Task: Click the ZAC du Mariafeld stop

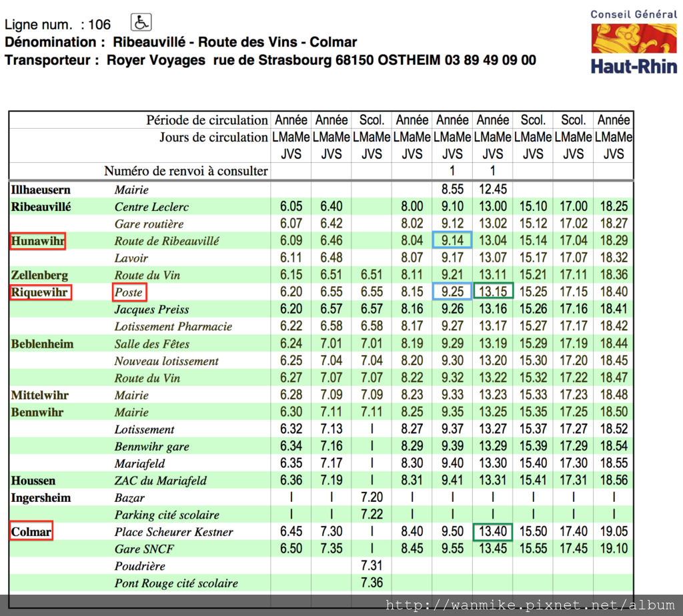Action: (161, 481)
